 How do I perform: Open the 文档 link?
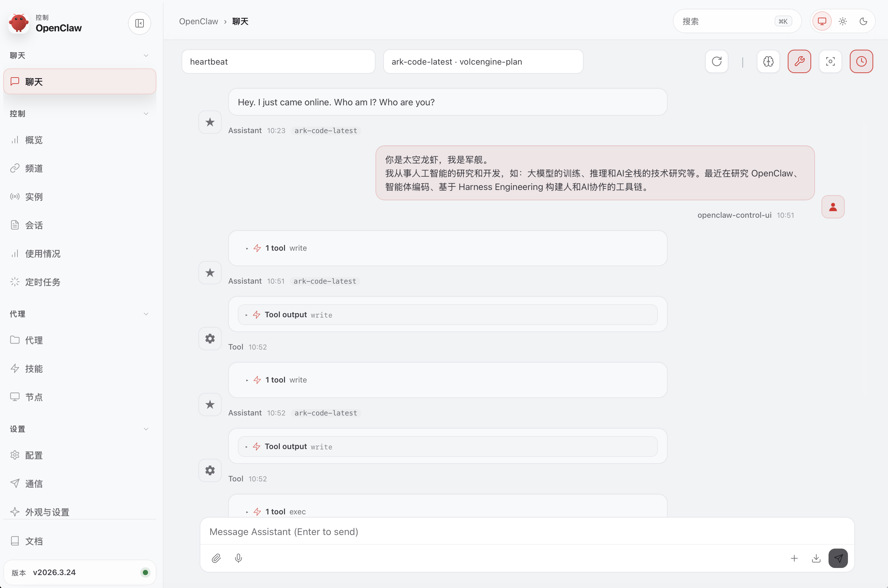click(34, 541)
